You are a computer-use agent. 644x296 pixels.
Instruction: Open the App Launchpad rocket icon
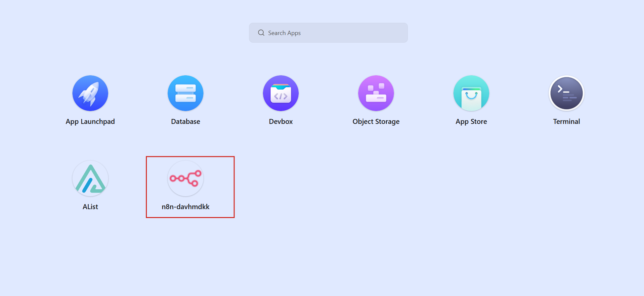coord(90,93)
